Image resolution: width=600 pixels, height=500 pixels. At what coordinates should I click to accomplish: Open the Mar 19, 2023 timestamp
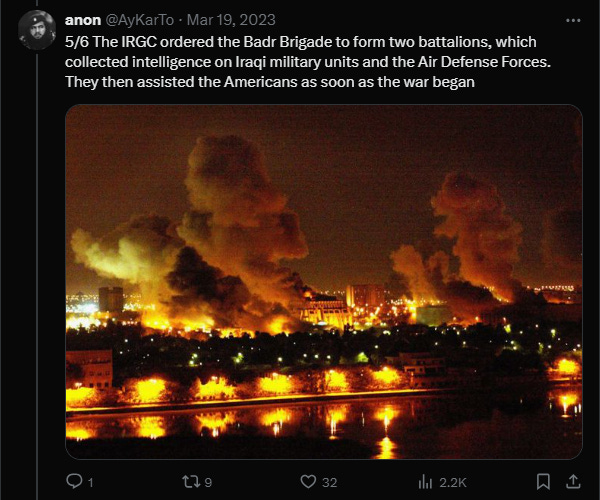pos(231,20)
